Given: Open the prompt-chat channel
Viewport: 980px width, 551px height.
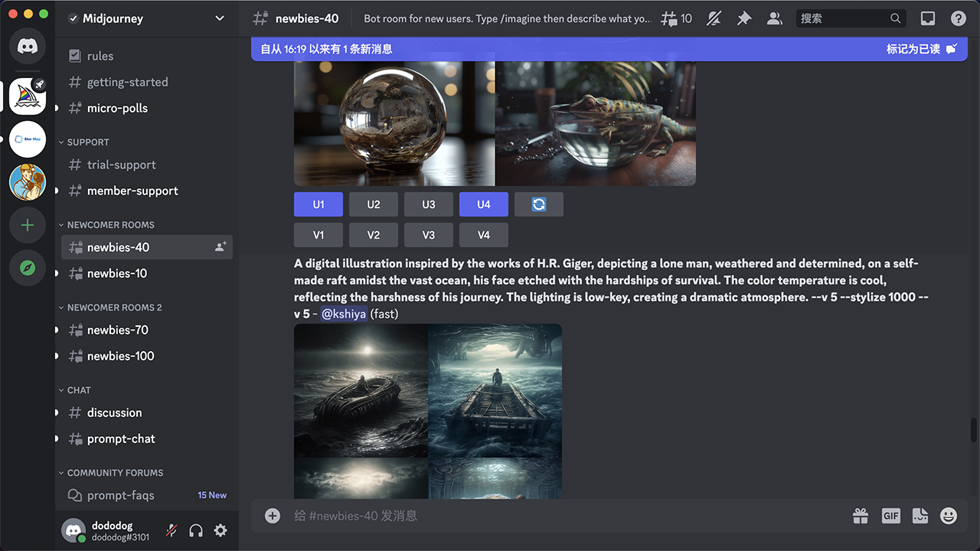Looking at the screenshot, I should [121, 439].
